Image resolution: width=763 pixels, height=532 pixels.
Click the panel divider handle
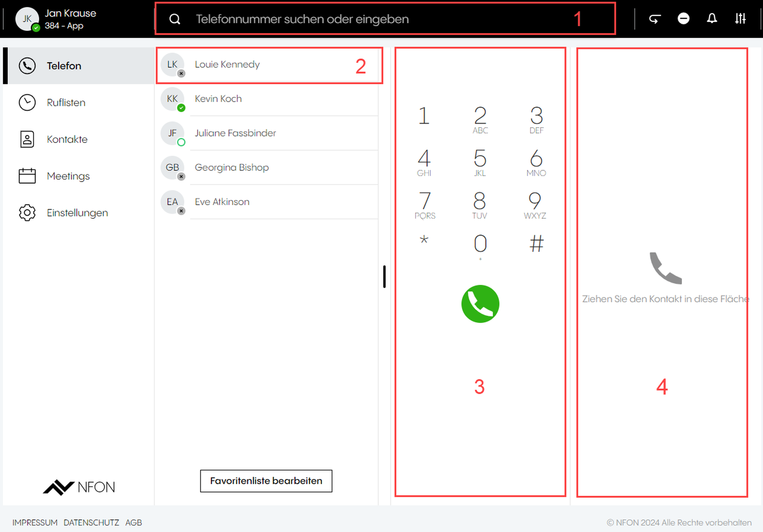coord(385,277)
